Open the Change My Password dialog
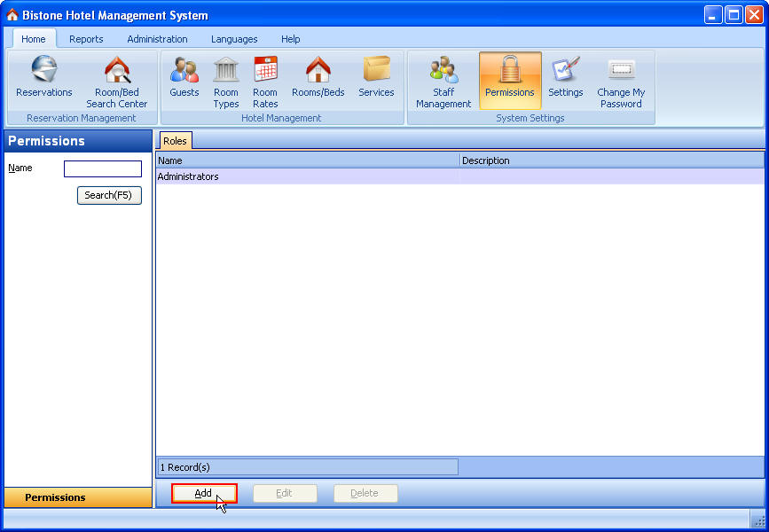The width and height of the screenshot is (769, 532). [x=620, y=80]
